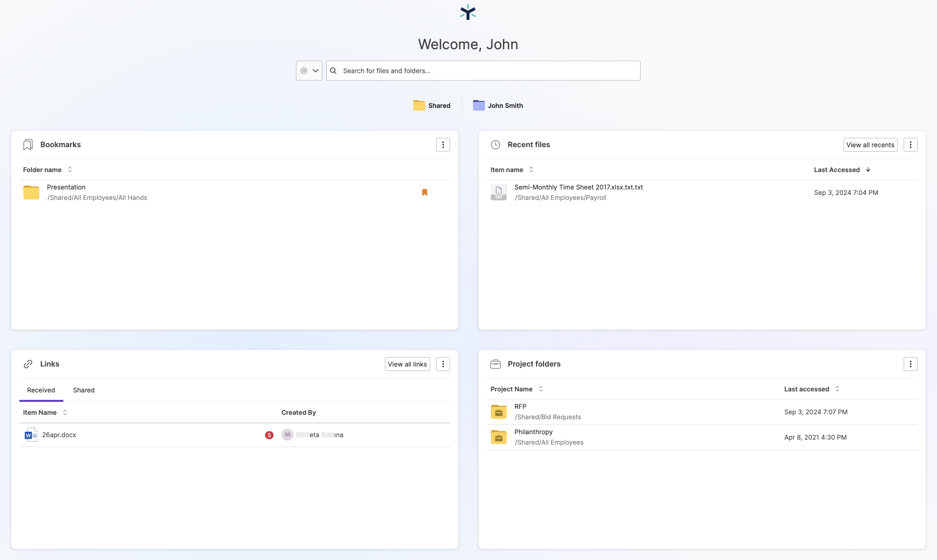This screenshot has height=560, width=937.
Task: Click the RFP project folder icon
Action: 499,412
